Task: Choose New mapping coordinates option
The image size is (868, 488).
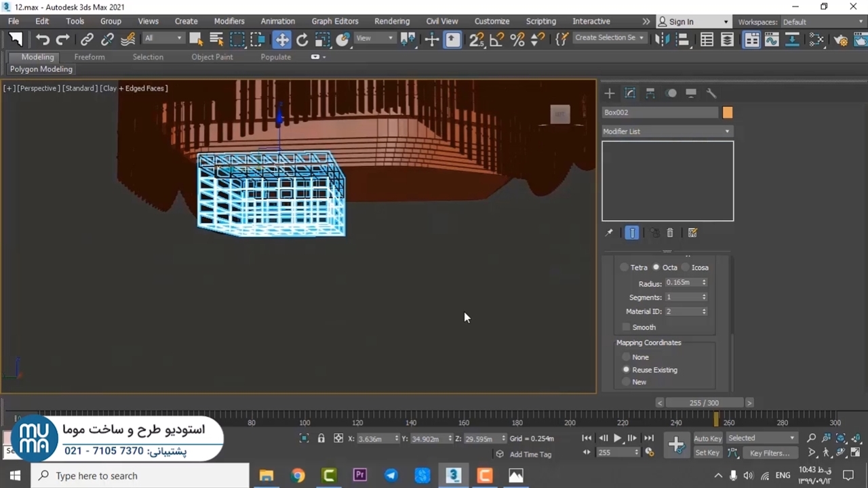Action: click(627, 382)
